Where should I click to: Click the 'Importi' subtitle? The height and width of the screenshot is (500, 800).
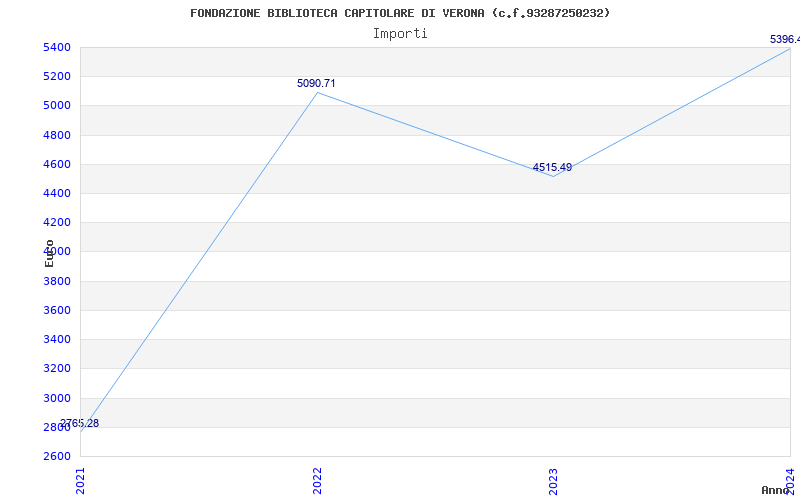pos(400,34)
